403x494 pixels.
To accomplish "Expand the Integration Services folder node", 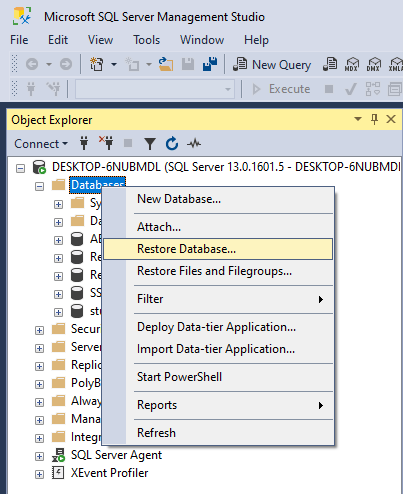I will pyautogui.click(x=39, y=438).
